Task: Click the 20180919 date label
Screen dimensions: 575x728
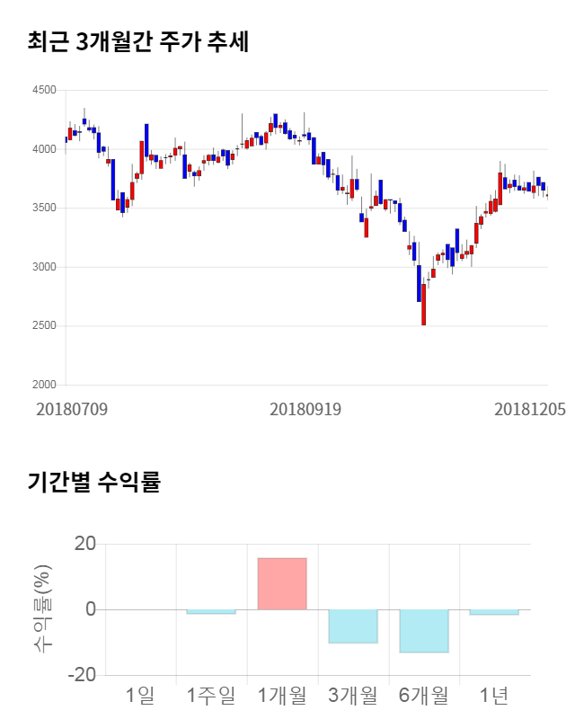Action: tap(305, 409)
